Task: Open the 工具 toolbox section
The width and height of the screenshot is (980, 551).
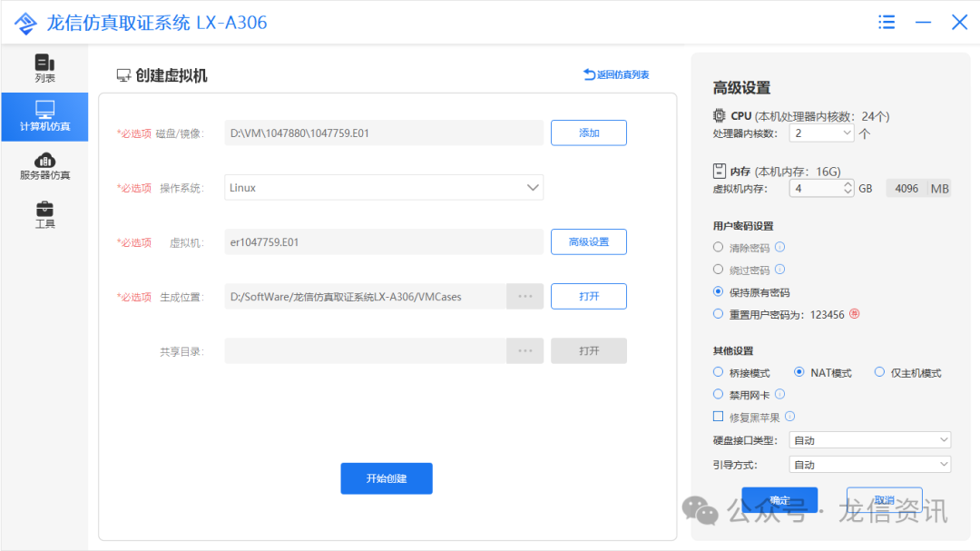Action: coord(44,214)
